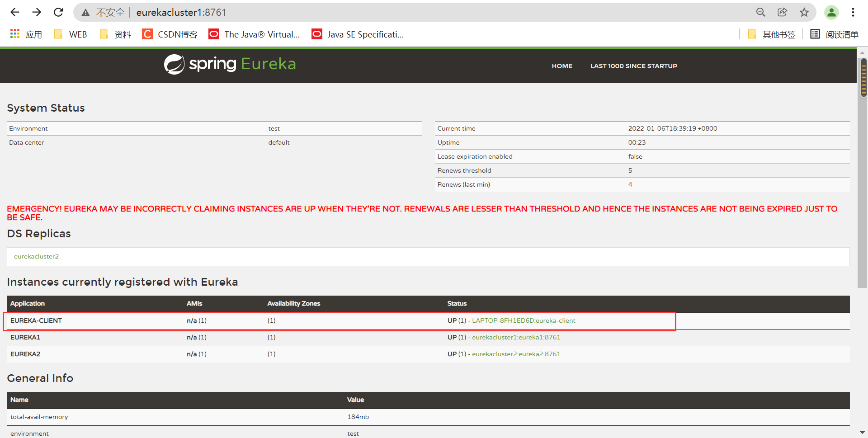Click the vertical scrollbar thumb
Image resolution: width=868 pixels, height=438 pixels.
coord(863,77)
